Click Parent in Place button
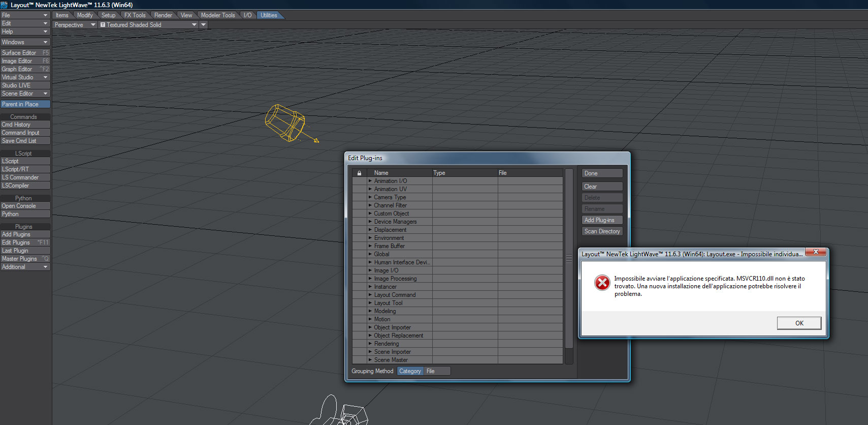This screenshot has width=868, height=425. coord(25,104)
